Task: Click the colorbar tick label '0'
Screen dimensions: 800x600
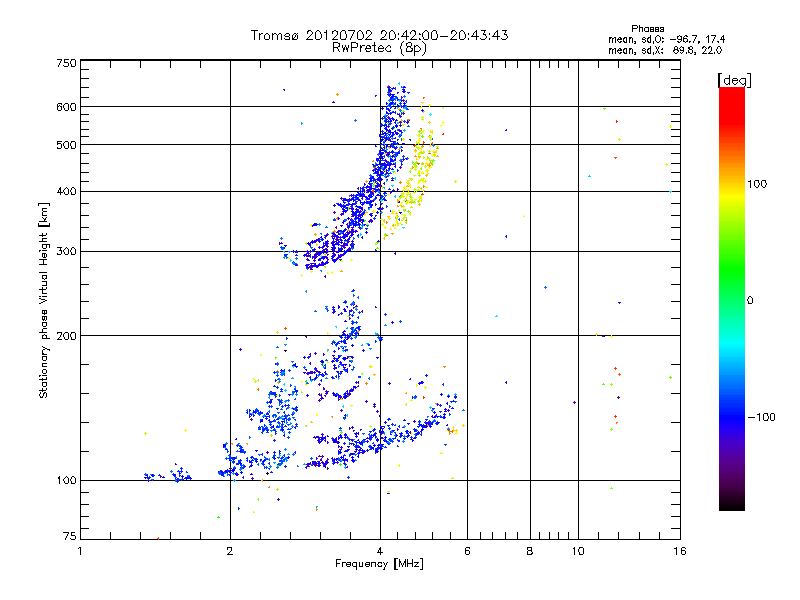Action: tap(750, 300)
